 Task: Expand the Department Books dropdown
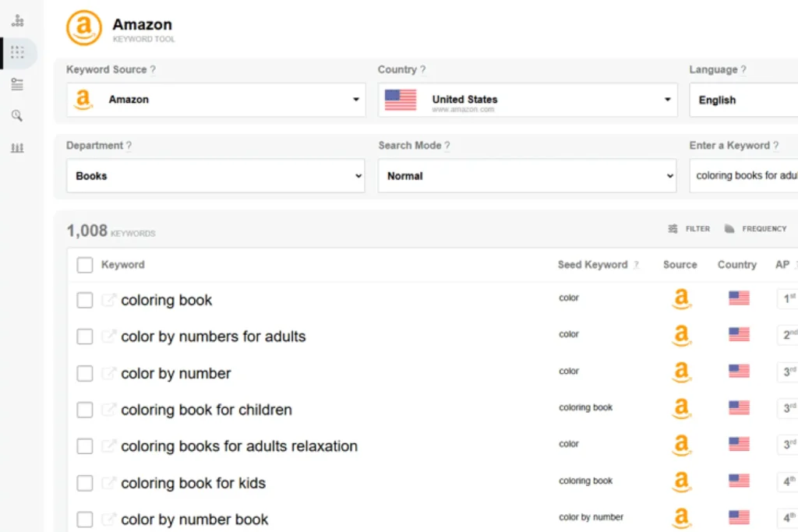(216, 176)
